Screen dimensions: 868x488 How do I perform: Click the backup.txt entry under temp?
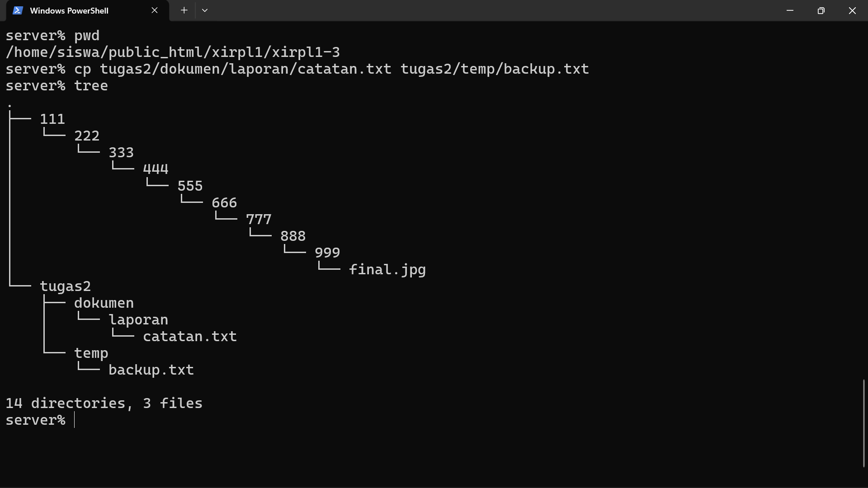pos(151,370)
